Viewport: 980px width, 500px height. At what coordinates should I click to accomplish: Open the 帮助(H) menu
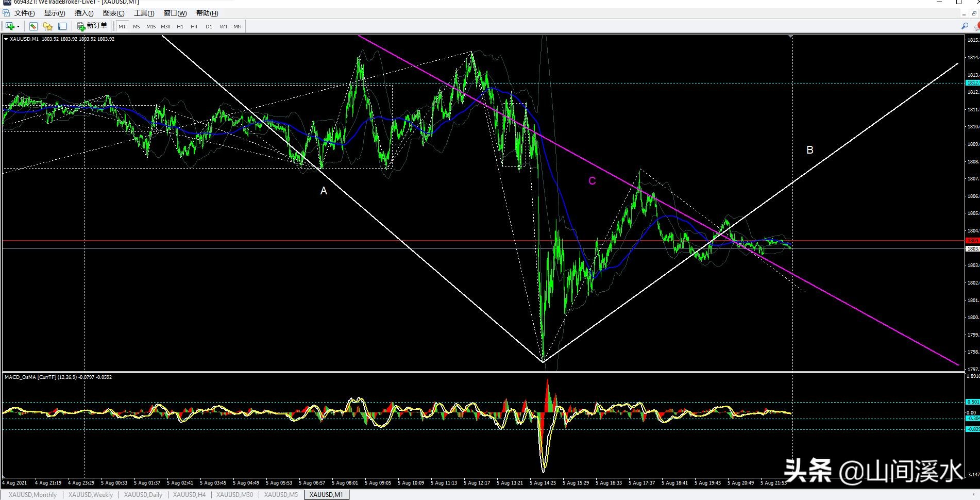pyautogui.click(x=207, y=13)
